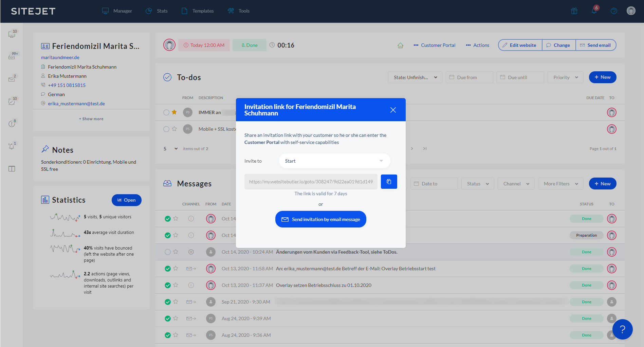The width and height of the screenshot is (644, 347).
Task: Mark the Mobile + SSL to-do complete
Action: pos(166,129)
